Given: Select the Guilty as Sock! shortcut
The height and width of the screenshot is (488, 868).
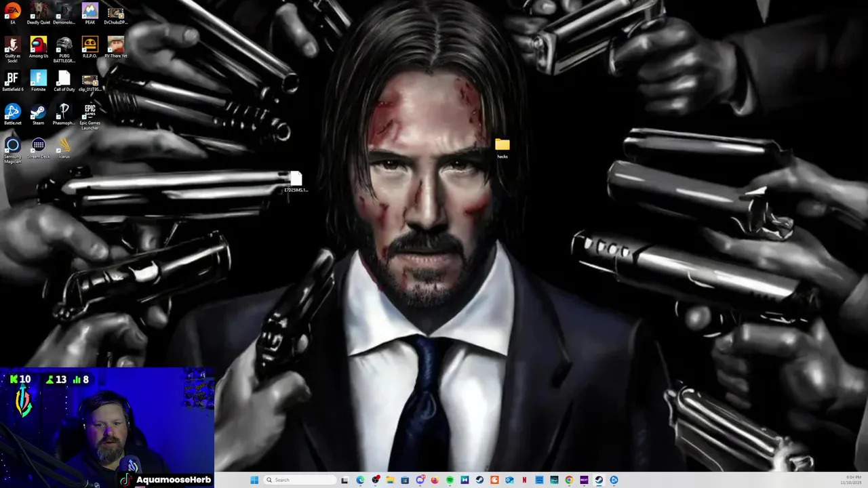Looking at the screenshot, I should tap(13, 48).
